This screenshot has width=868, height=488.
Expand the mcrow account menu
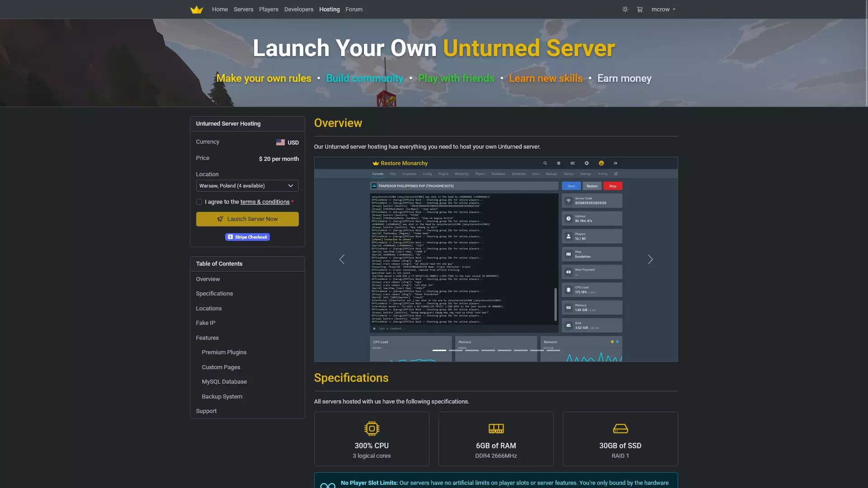[663, 9]
